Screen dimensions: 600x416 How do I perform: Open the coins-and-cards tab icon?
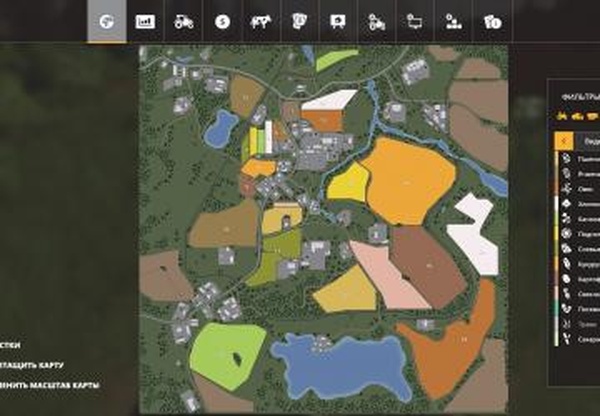(x=492, y=22)
